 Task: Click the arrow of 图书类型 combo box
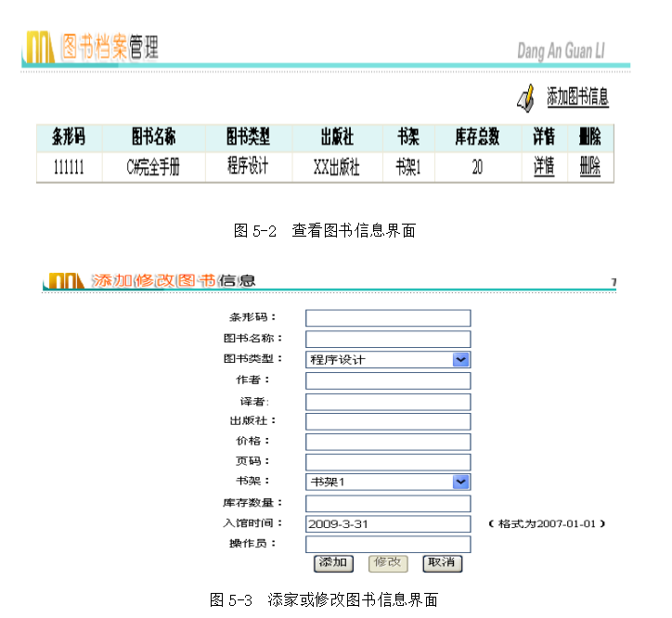[x=460, y=359]
